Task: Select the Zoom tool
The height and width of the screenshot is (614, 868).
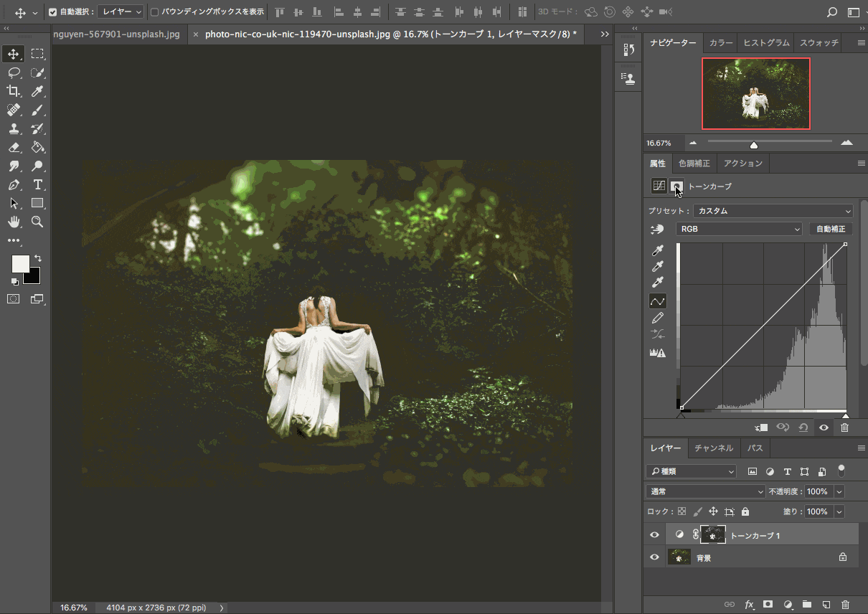Action: coord(37,222)
